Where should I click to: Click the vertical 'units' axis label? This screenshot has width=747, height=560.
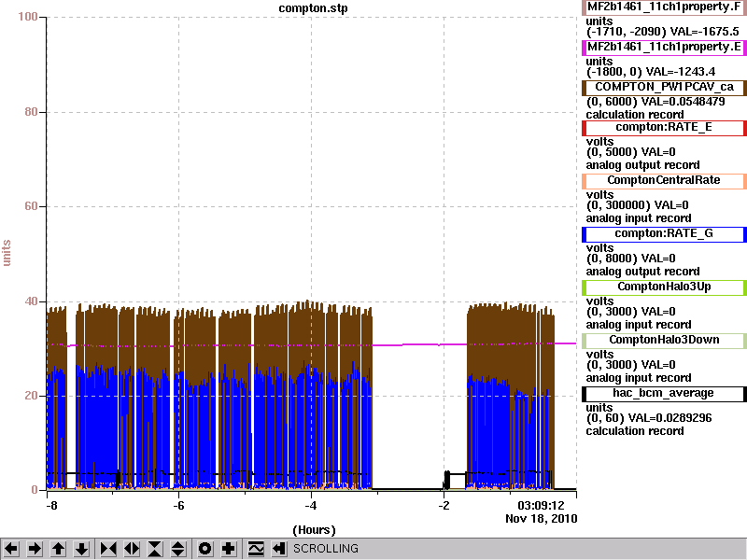coord(7,253)
